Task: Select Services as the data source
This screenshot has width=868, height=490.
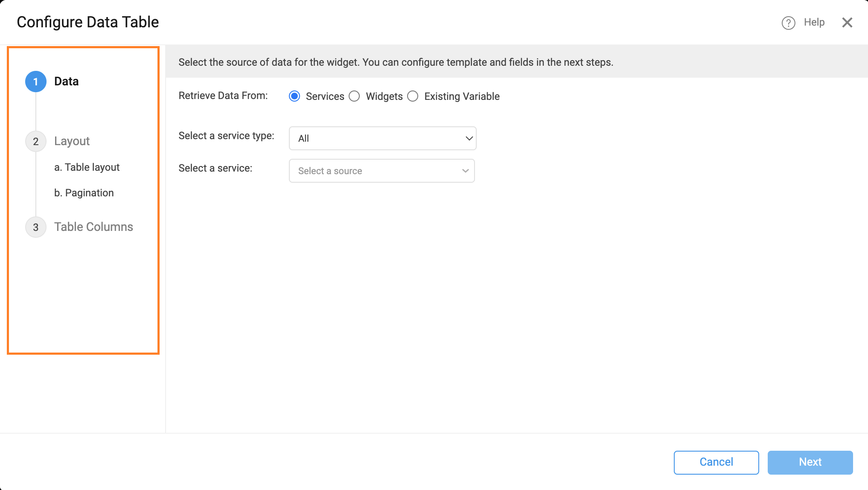Action: [x=294, y=96]
